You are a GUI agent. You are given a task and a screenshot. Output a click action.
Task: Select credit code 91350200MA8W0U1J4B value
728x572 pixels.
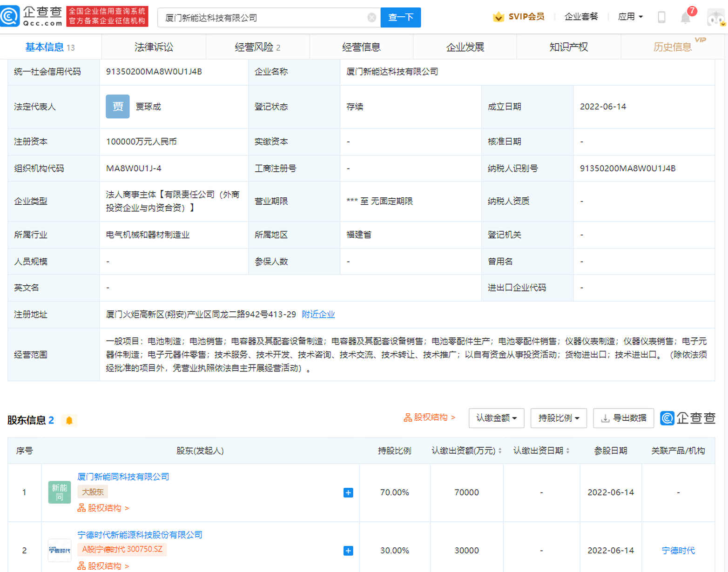[154, 72]
